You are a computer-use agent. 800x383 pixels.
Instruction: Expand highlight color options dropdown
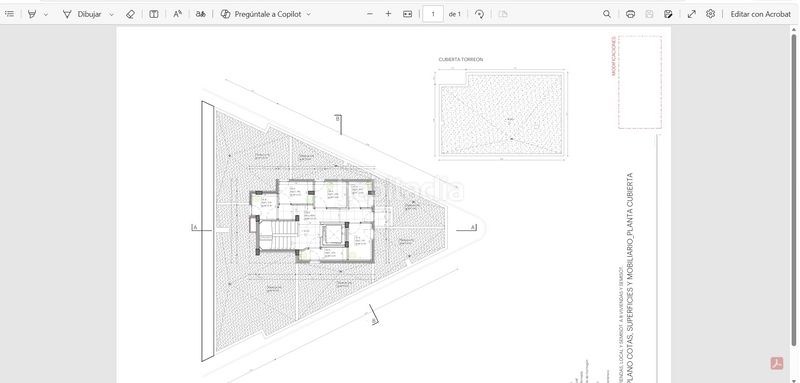[x=46, y=14]
